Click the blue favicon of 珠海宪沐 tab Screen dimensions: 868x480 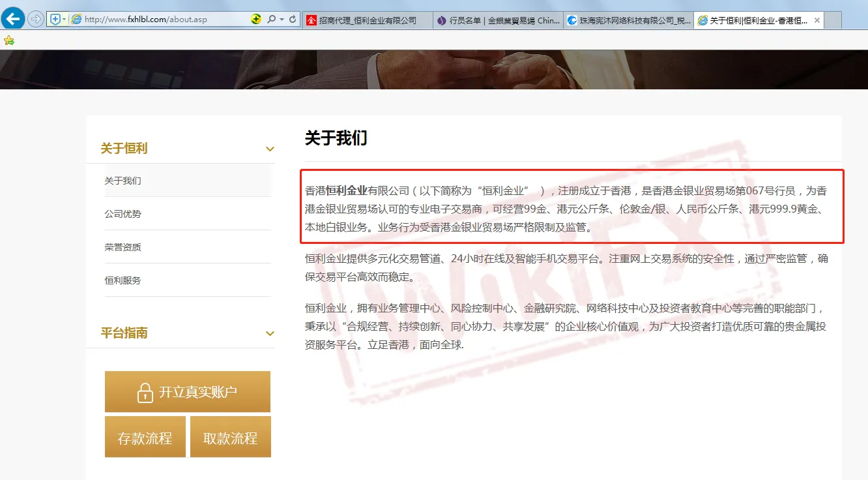pos(572,20)
